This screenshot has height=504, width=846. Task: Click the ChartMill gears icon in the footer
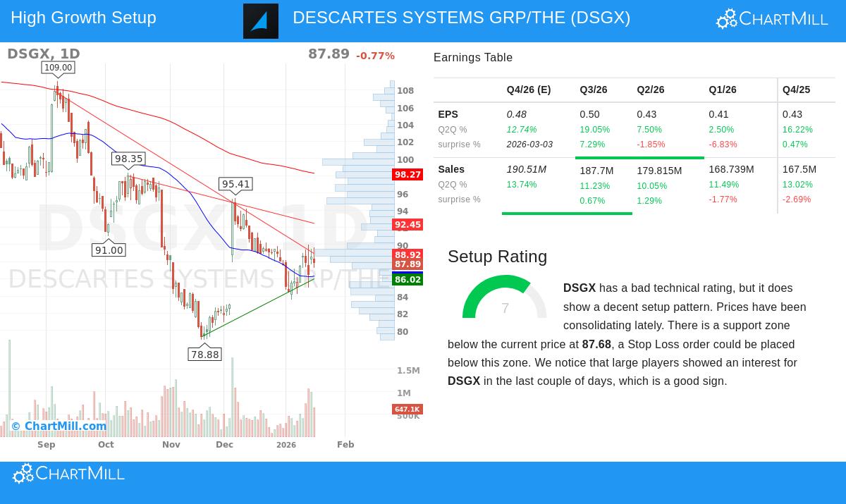pos(22,473)
